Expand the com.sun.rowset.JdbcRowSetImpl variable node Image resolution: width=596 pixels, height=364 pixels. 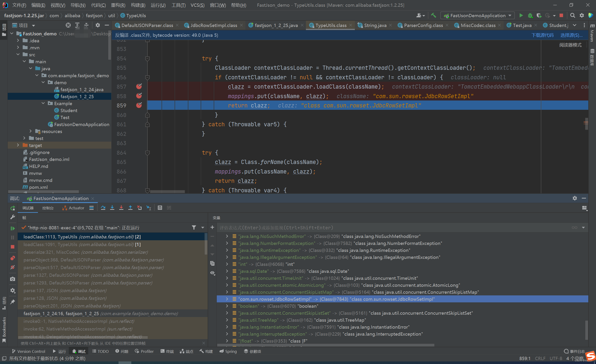227,299
